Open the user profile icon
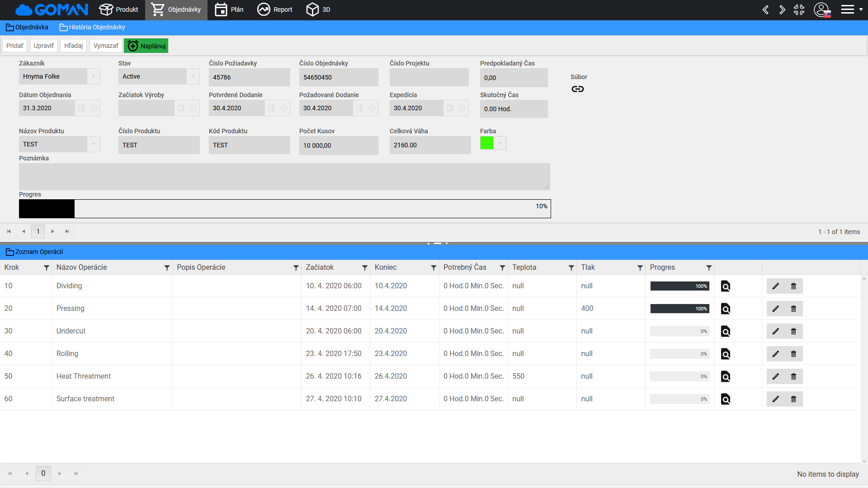The image size is (868, 488). click(x=821, y=9)
